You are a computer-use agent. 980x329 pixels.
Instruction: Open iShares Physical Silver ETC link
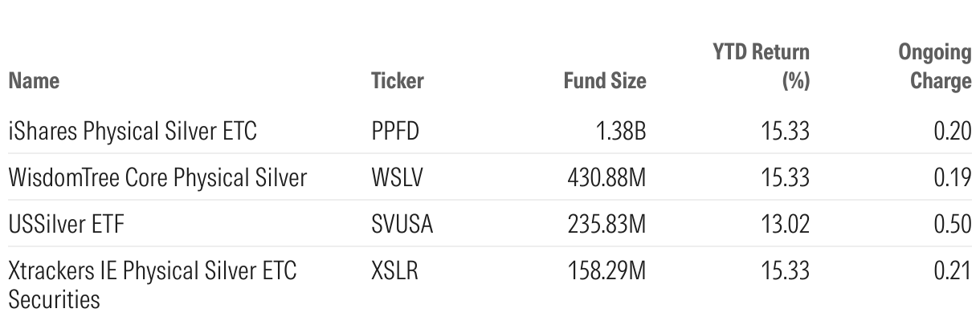pyautogui.click(x=133, y=131)
